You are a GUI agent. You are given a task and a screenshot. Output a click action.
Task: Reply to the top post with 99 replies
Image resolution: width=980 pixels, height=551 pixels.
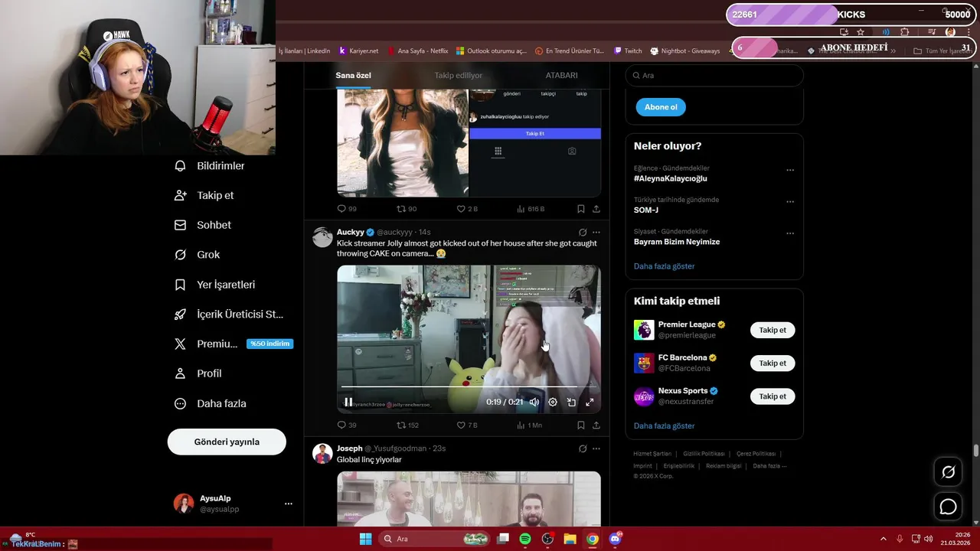[x=347, y=208]
